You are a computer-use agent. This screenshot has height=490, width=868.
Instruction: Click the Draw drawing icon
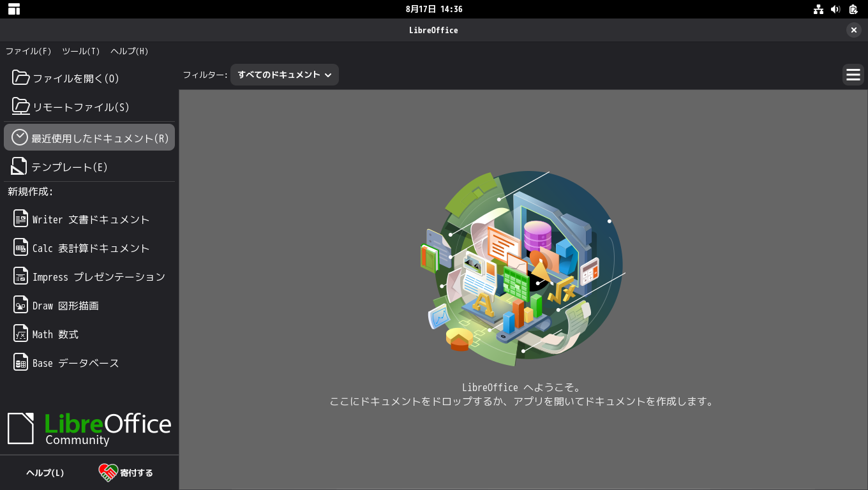click(21, 305)
